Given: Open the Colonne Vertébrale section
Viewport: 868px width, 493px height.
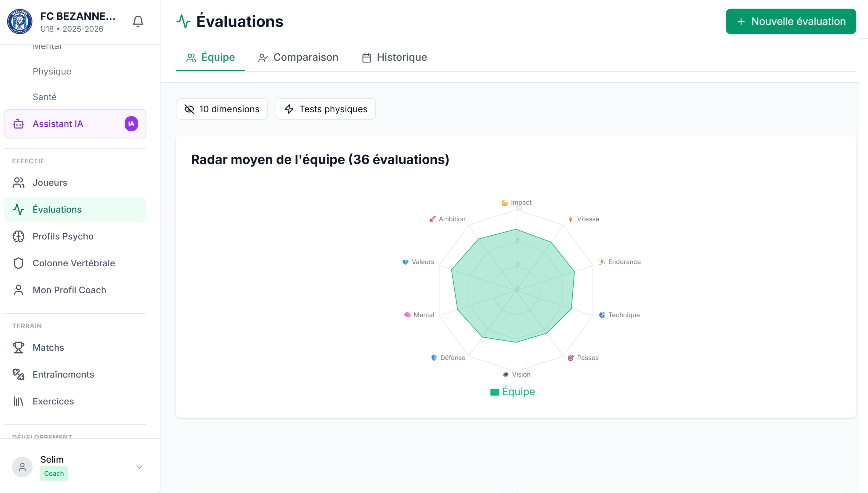Looking at the screenshot, I should 74,263.
